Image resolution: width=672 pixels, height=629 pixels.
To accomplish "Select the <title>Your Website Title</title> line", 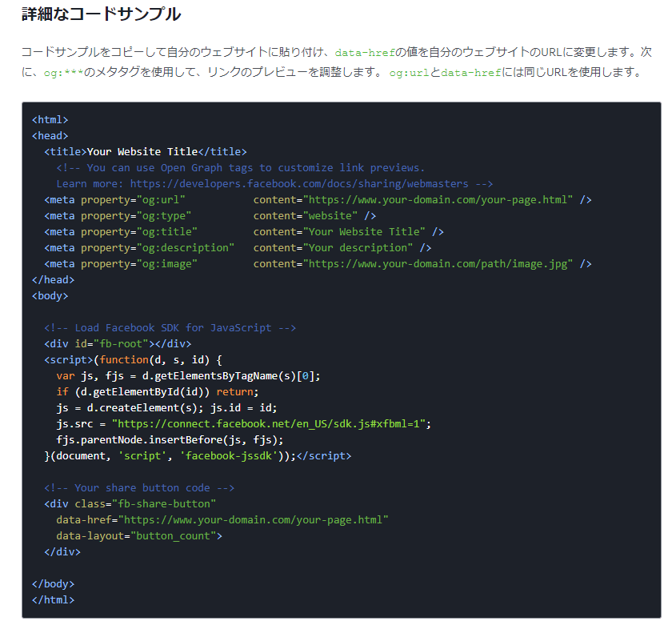I will click(146, 152).
